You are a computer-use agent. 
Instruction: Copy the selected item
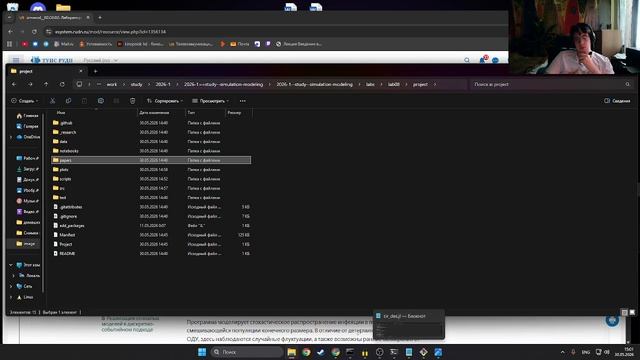pyautogui.click(x=69, y=101)
